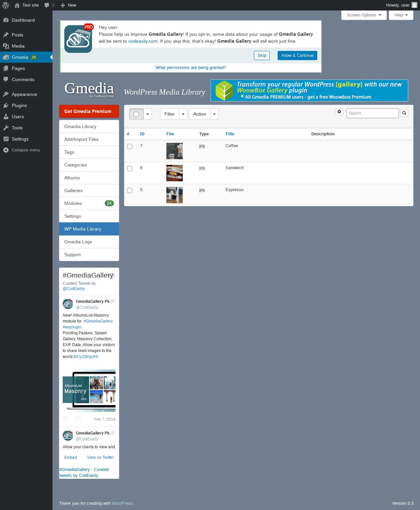The height and width of the screenshot is (510, 420).
Task: Sort table by ID column
Action: point(142,134)
